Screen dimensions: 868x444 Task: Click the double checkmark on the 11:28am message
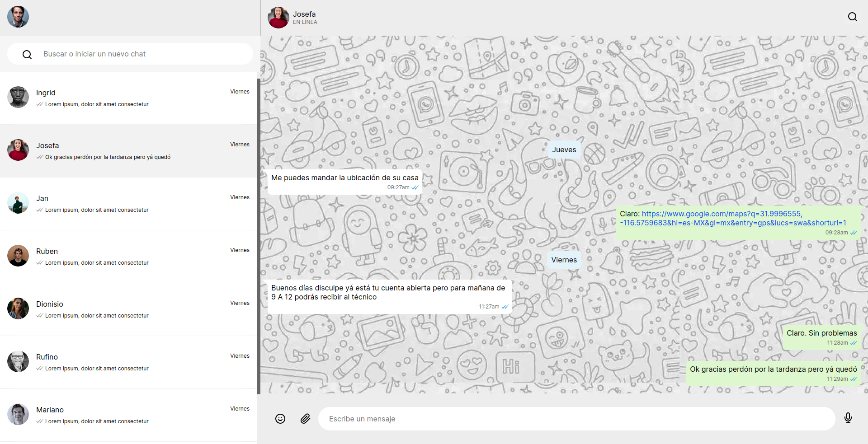pyautogui.click(x=853, y=343)
